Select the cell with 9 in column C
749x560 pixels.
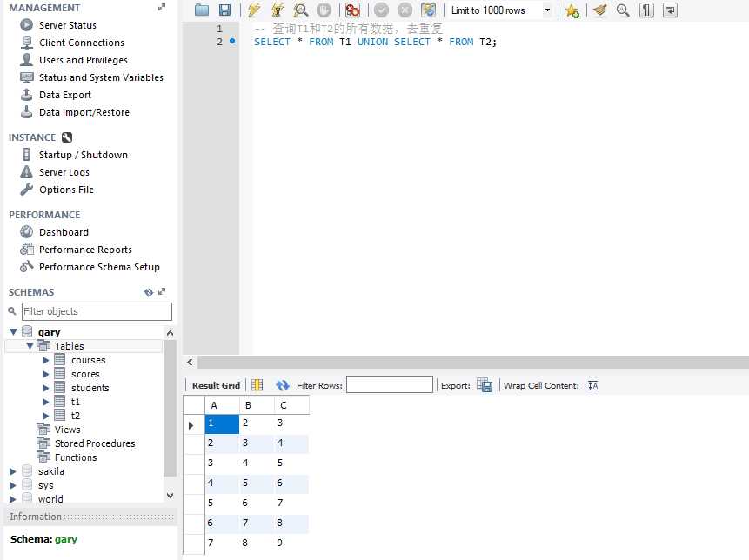click(x=291, y=543)
